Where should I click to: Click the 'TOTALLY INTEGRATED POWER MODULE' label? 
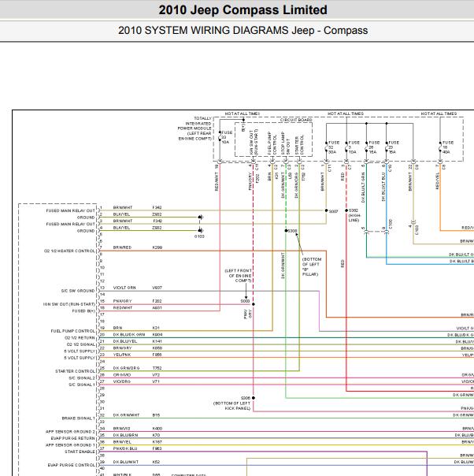(x=195, y=128)
